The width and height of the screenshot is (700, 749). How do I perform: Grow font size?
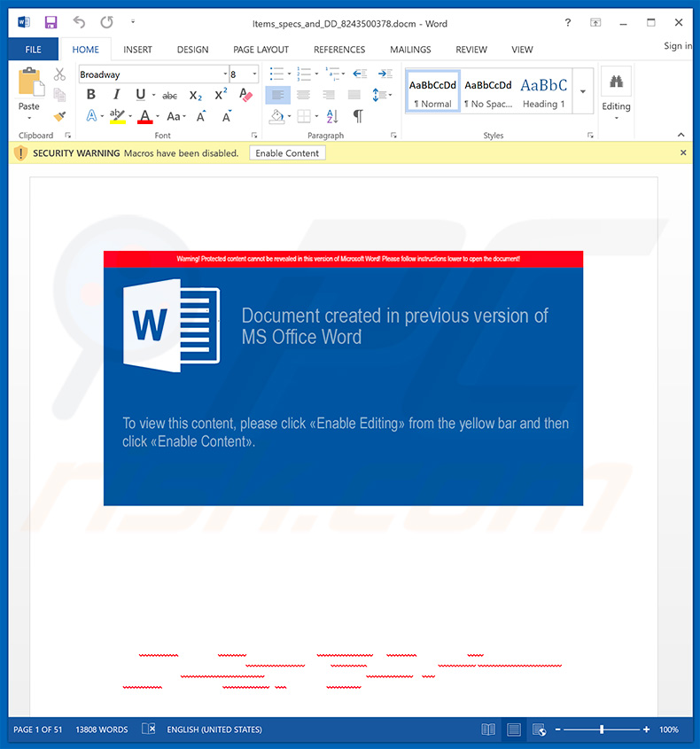pos(201,116)
